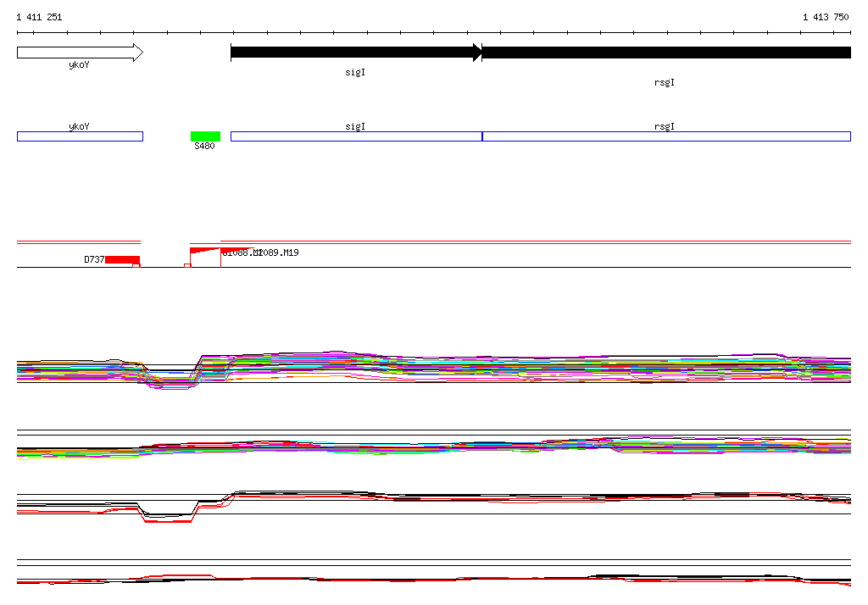
Task: Click the S480 text label
Action: coord(204,146)
